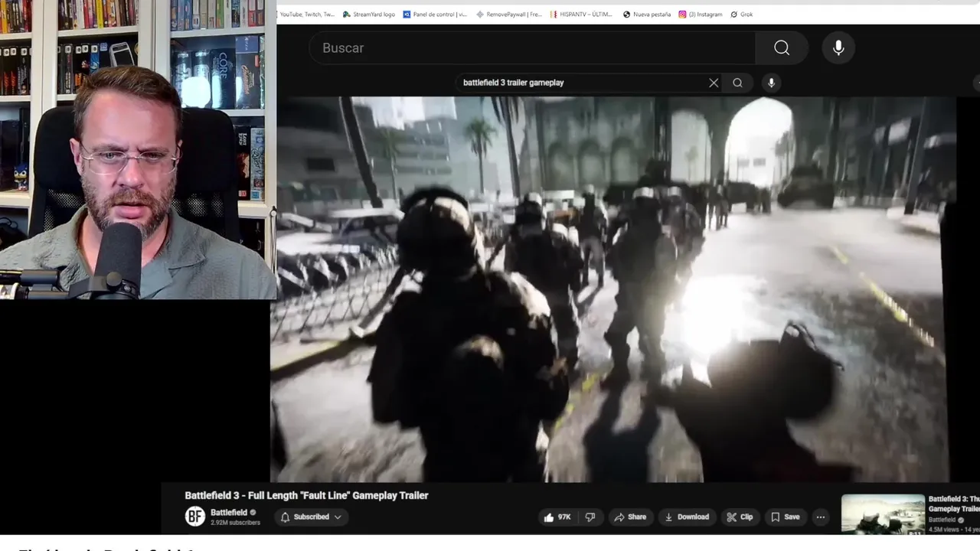Open the Grok bookmark
This screenshot has height=551, width=980.
click(x=742, y=14)
